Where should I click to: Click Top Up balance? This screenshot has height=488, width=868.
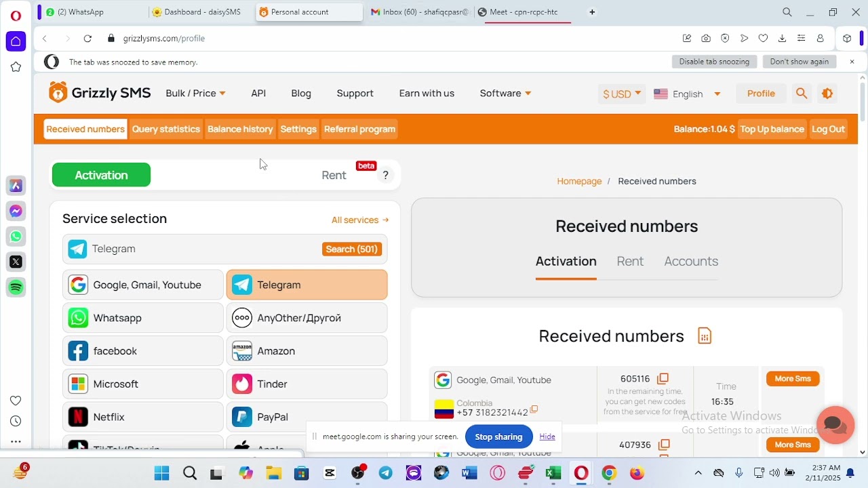(772, 129)
